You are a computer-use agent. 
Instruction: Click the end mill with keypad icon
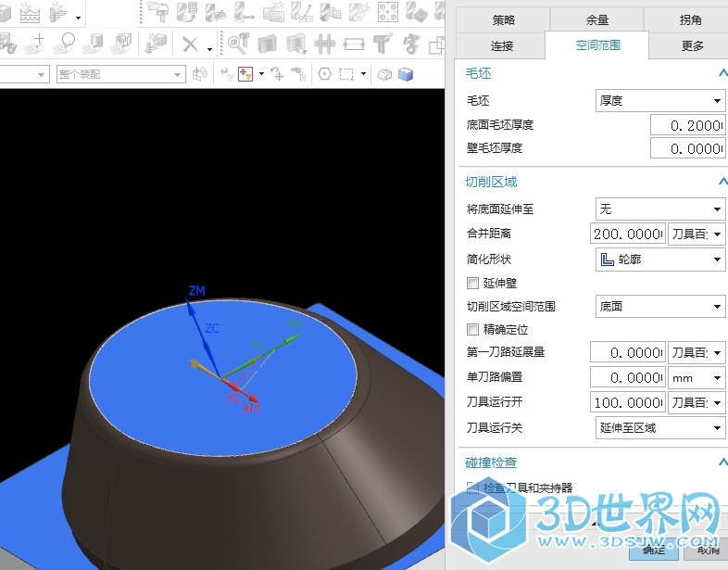(186, 12)
